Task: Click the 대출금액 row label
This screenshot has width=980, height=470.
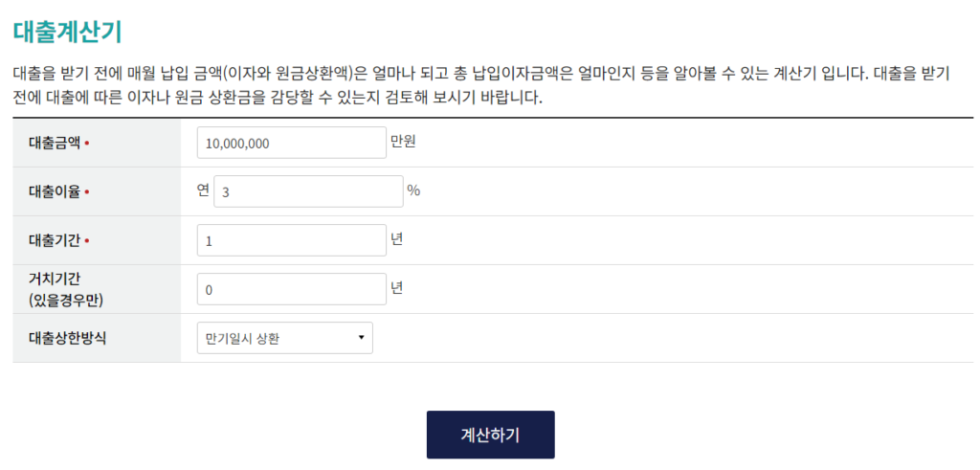Action: point(55,144)
